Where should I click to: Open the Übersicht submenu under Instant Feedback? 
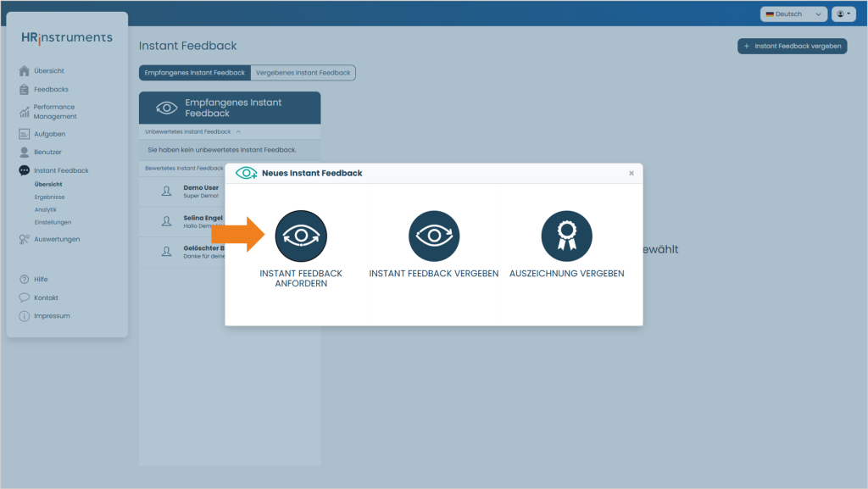(48, 184)
